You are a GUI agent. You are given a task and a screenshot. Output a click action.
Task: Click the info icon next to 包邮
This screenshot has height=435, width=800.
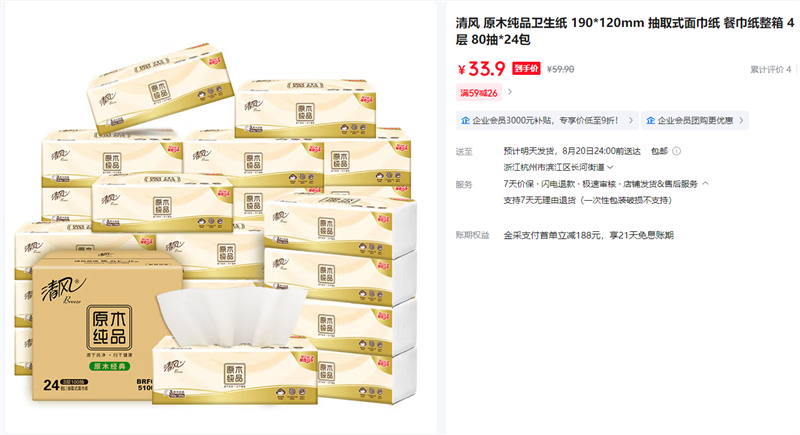[677, 151]
